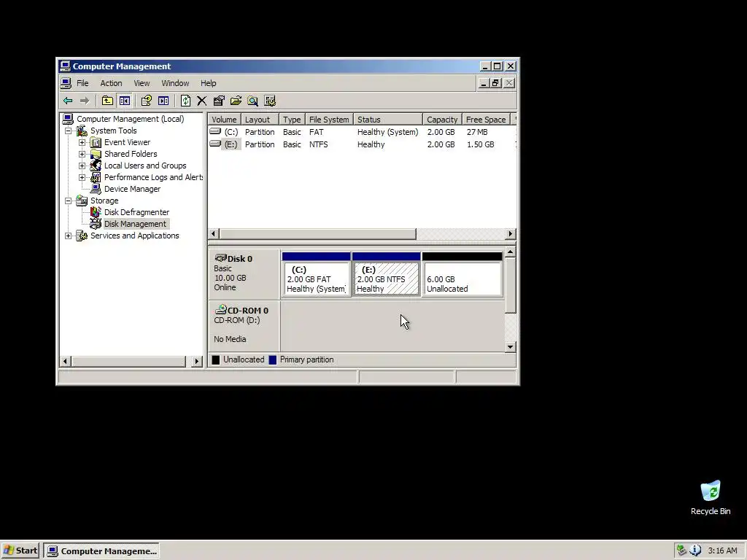The width and height of the screenshot is (747, 560).
Task: Open the Start menu
Action: pyautogui.click(x=20, y=551)
